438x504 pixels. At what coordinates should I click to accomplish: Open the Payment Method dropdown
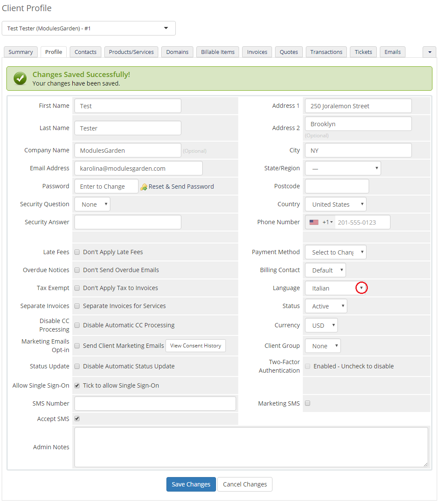[335, 252]
